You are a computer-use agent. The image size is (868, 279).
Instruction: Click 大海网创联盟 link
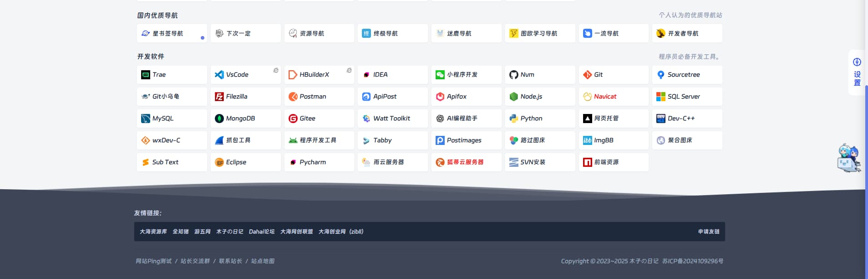297,232
